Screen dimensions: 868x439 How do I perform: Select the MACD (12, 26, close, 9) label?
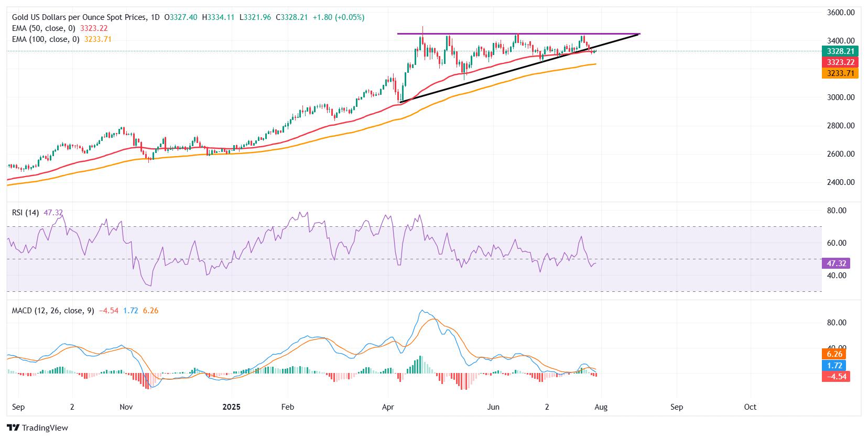[53, 311]
